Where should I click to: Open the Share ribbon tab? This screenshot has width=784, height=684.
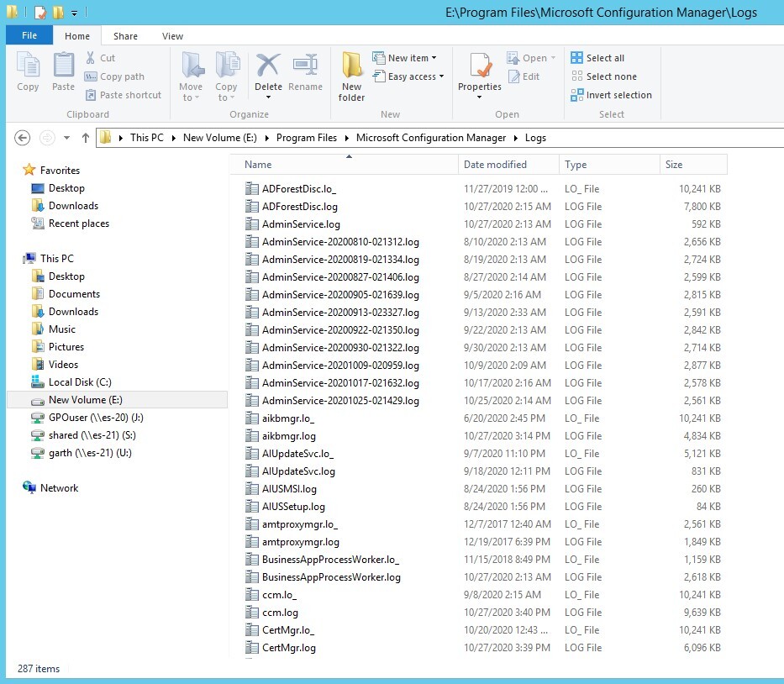[x=125, y=36]
